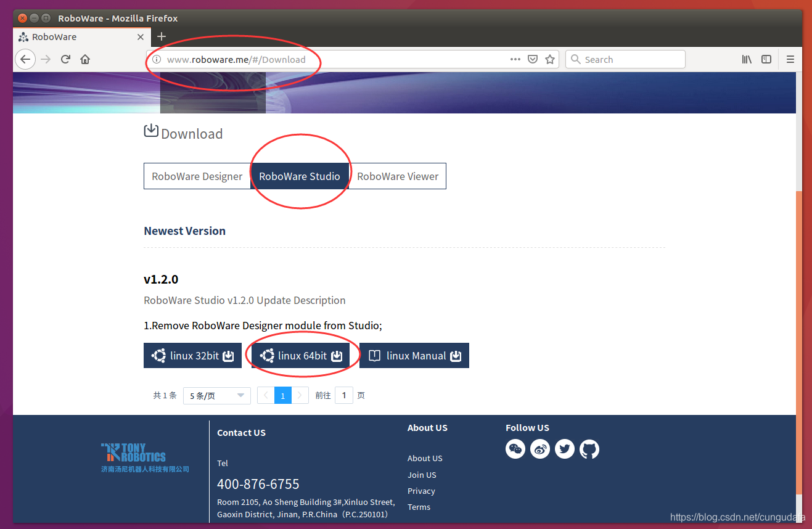Close the RoboWare tab
The width and height of the screenshot is (812, 529).
click(141, 37)
